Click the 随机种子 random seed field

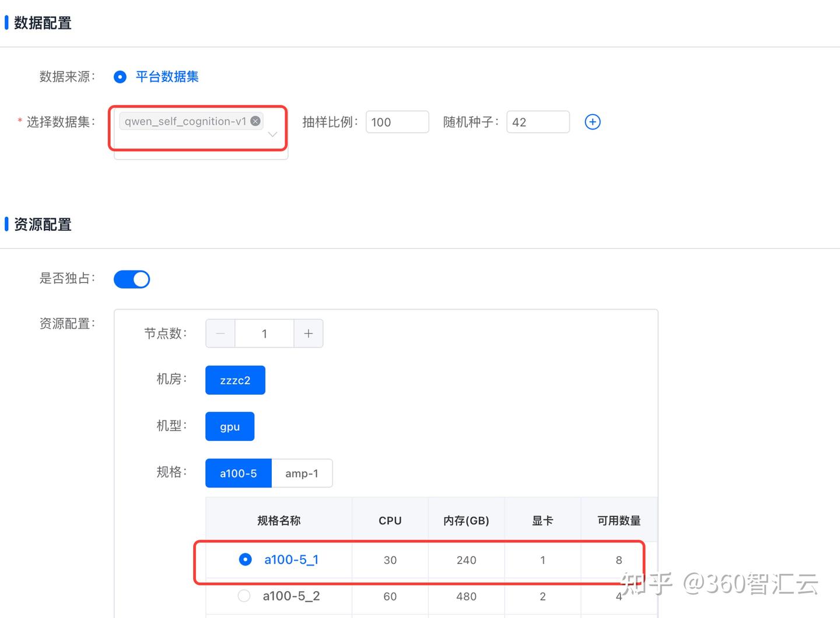click(x=537, y=122)
